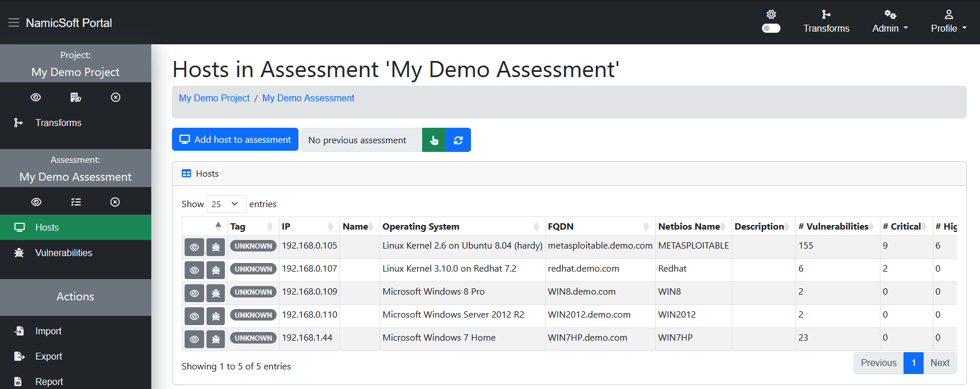The image size is (980, 389).
Task: Open Transforms in the top navbar
Action: 826,22
